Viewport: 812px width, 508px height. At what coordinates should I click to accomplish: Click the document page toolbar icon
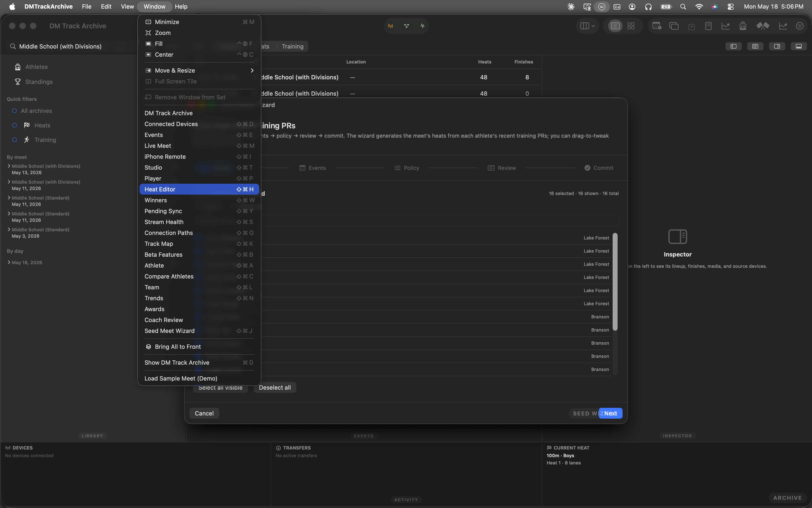(708, 26)
